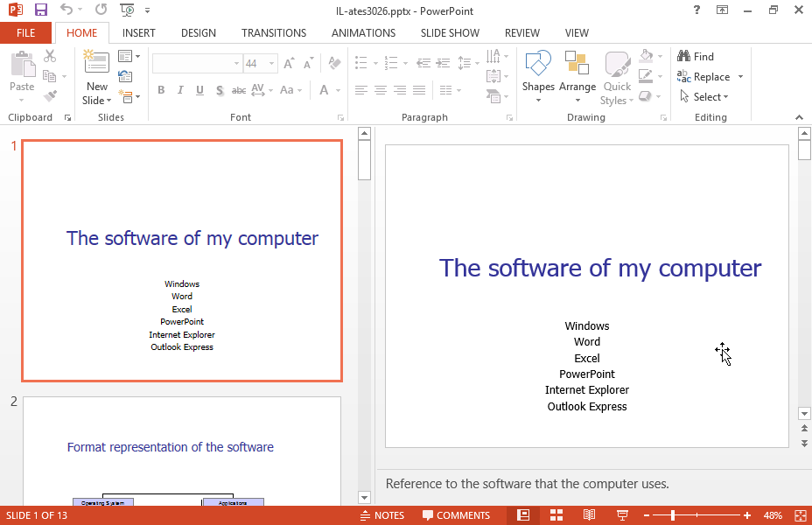Switch to the SLIDE SHOW tab
Viewport: 812px width, 525px height.
click(x=450, y=32)
